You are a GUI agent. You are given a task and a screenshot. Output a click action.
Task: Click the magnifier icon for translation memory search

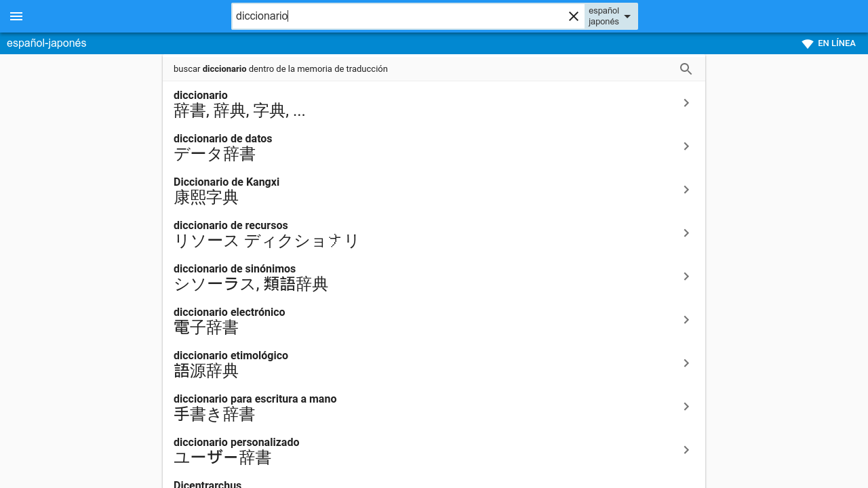point(686,68)
